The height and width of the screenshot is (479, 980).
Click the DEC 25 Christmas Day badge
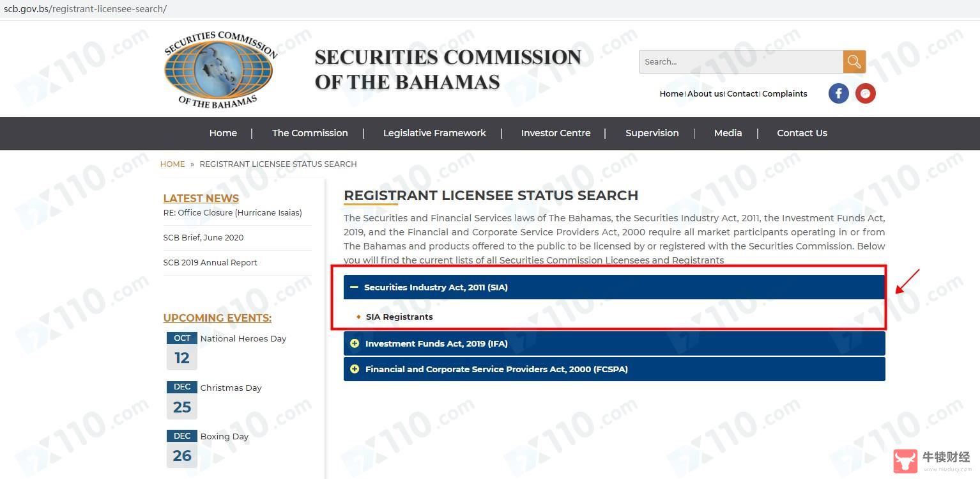point(182,400)
